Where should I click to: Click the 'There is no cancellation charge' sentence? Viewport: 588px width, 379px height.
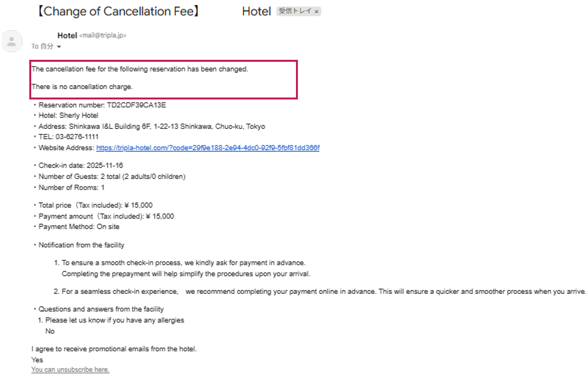coord(82,86)
